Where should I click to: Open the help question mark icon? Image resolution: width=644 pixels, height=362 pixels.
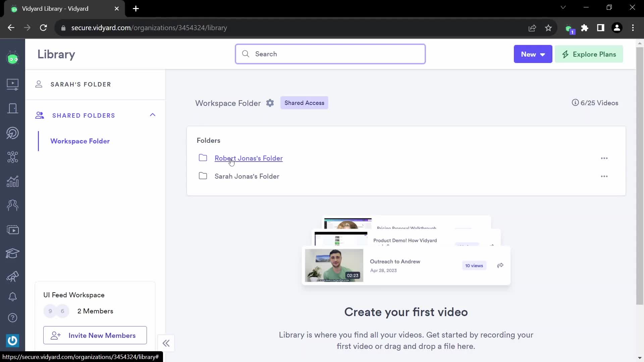[x=13, y=318]
